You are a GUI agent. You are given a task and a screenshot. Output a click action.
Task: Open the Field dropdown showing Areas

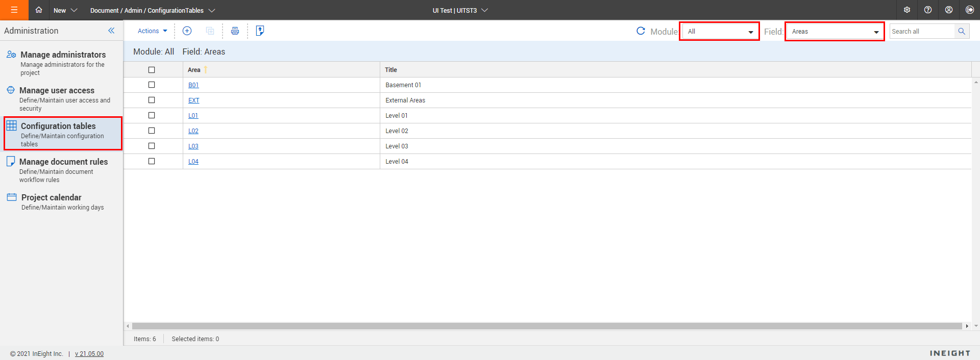[x=835, y=31]
